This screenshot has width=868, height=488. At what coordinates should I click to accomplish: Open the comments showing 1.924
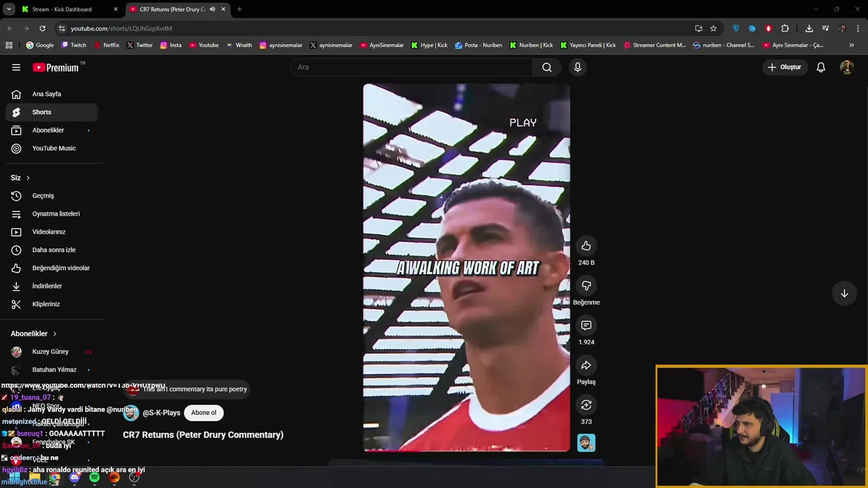[x=586, y=325]
